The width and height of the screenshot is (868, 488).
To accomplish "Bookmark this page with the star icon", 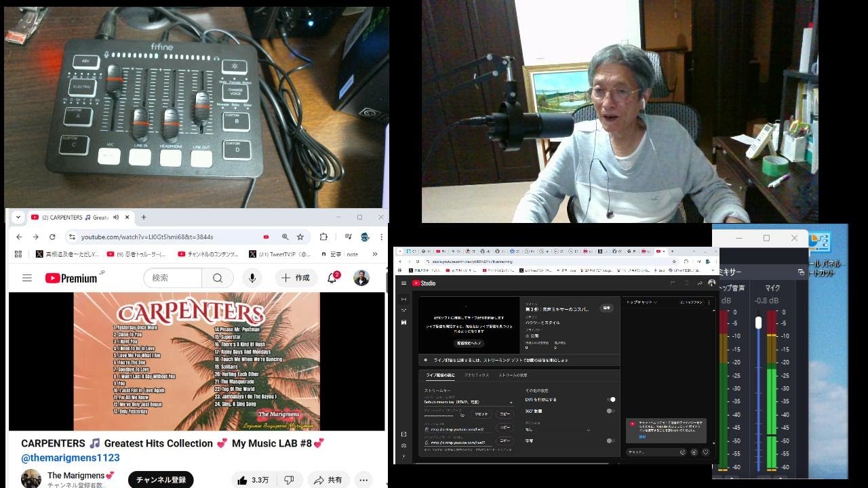I will 300,237.
